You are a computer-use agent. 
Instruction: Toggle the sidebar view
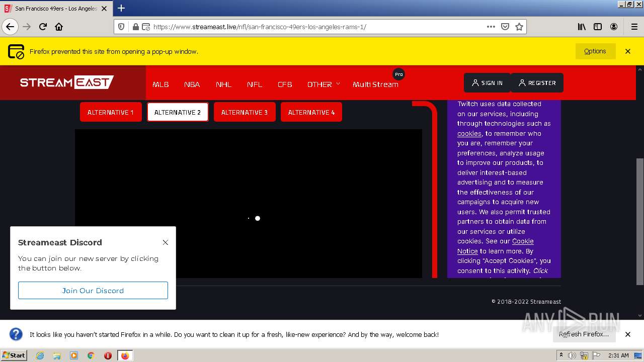coord(598,27)
